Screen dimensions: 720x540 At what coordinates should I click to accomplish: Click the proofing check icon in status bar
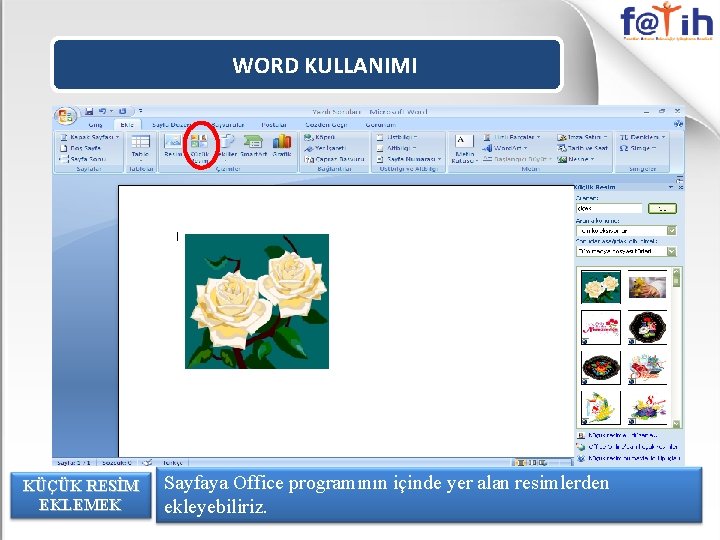point(147,463)
